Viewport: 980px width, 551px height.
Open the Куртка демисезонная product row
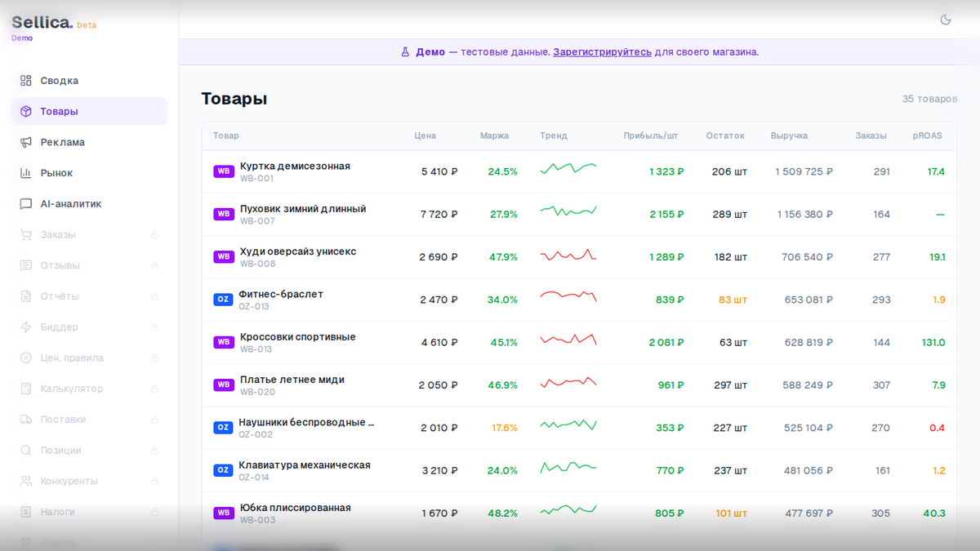[295, 167]
